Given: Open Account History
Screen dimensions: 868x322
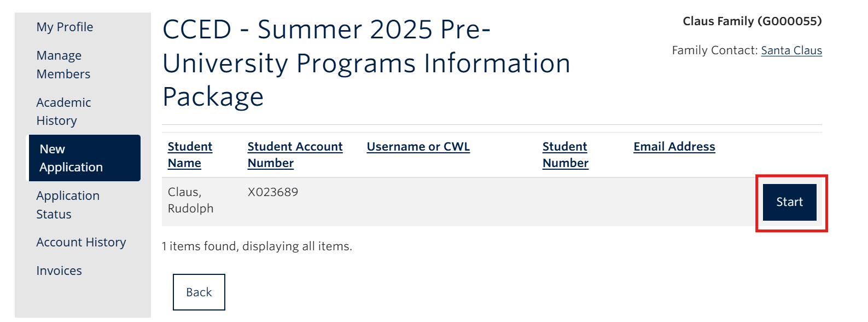Looking at the screenshot, I should click(x=81, y=242).
